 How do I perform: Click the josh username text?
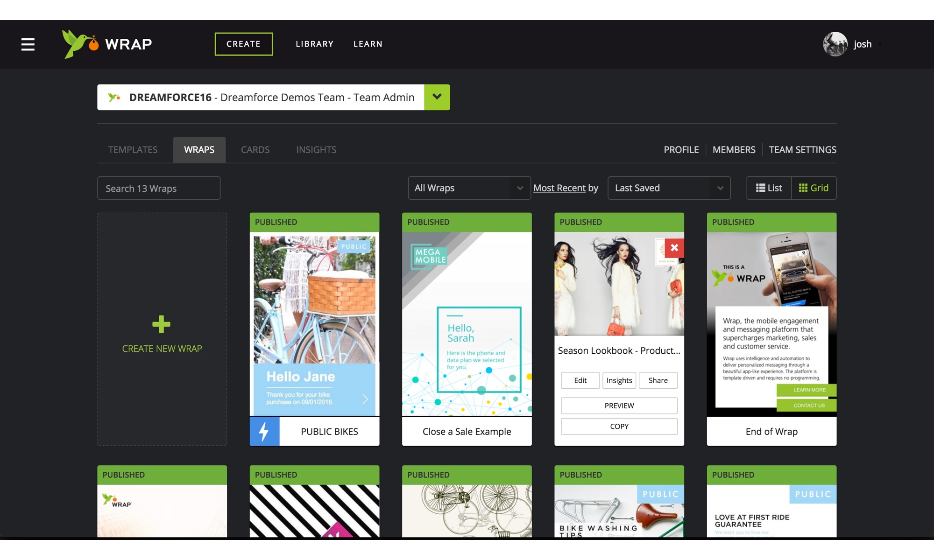[x=863, y=44]
